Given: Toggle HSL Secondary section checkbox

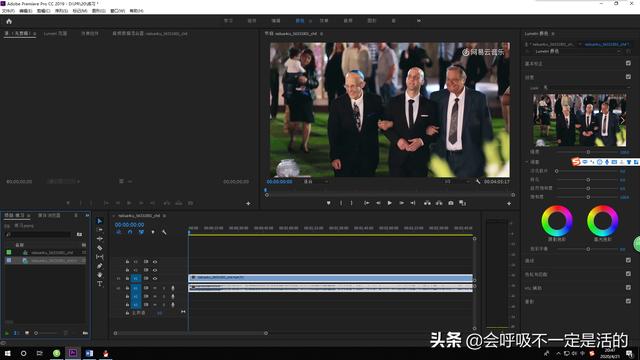Looking at the screenshot, I should [628, 287].
